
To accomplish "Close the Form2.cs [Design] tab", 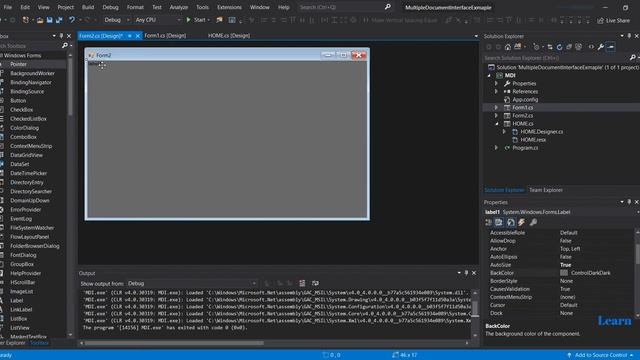I will (138, 36).
